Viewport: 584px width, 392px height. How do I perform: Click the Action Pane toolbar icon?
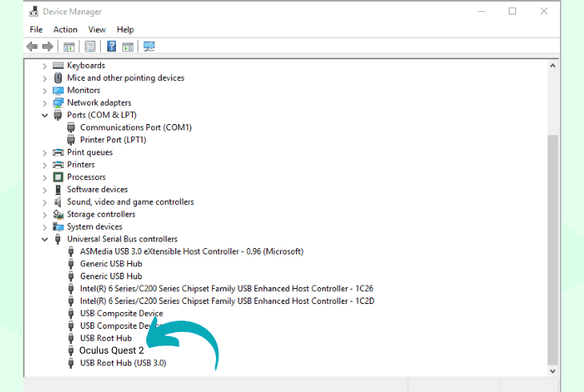(x=127, y=46)
